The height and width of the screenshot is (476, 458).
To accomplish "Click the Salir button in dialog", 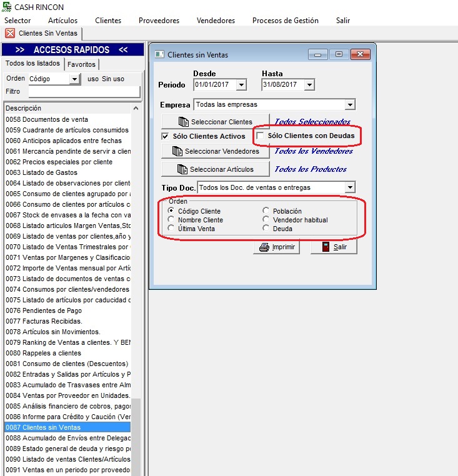I will [334, 247].
